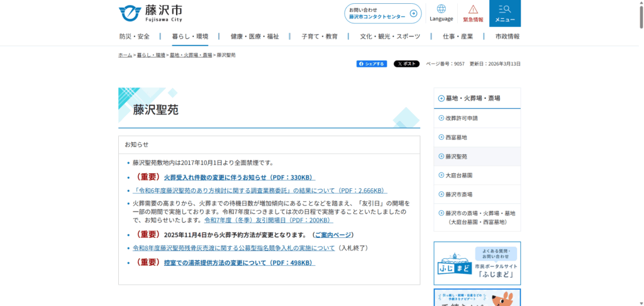The width and height of the screenshot is (644, 306).
Task: Go to 市政情報 section
Action: coord(507,37)
